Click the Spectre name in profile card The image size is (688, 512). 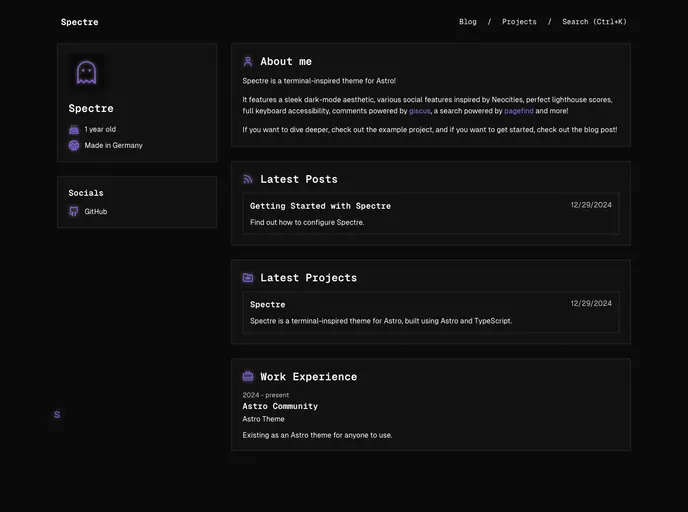[91, 108]
